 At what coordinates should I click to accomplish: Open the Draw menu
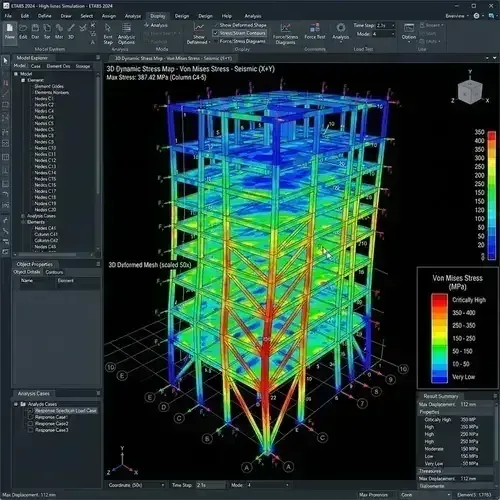coord(66,16)
